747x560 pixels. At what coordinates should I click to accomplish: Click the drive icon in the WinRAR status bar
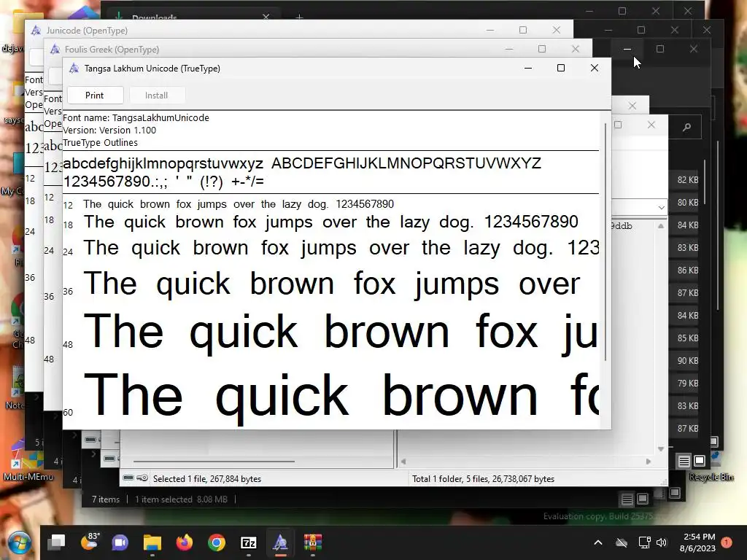point(128,478)
